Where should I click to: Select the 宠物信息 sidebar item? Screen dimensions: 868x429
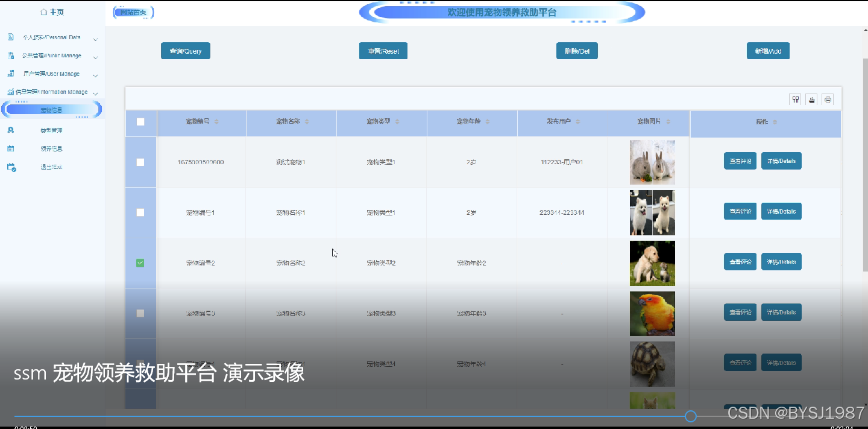pyautogui.click(x=52, y=110)
